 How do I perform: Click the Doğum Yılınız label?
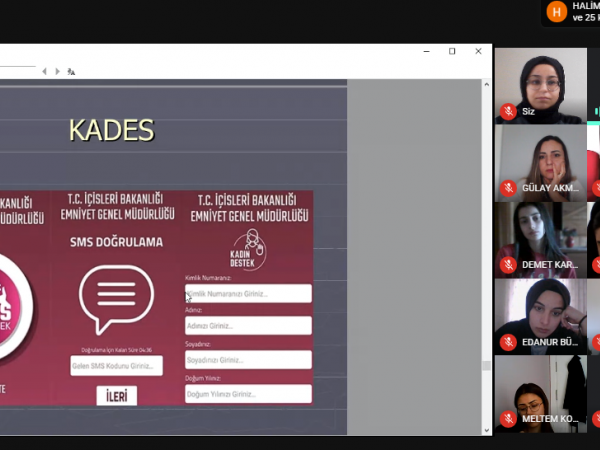pyautogui.click(x=203, y=378)
